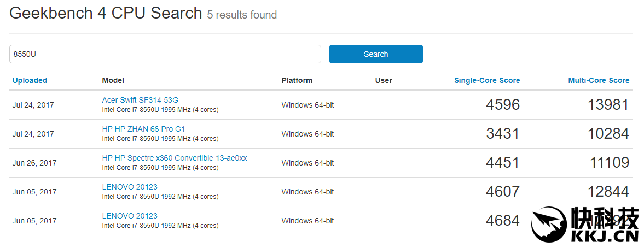
Task: Open HP ZHAN 66 Pro G1 result
Action: point(143,129)
